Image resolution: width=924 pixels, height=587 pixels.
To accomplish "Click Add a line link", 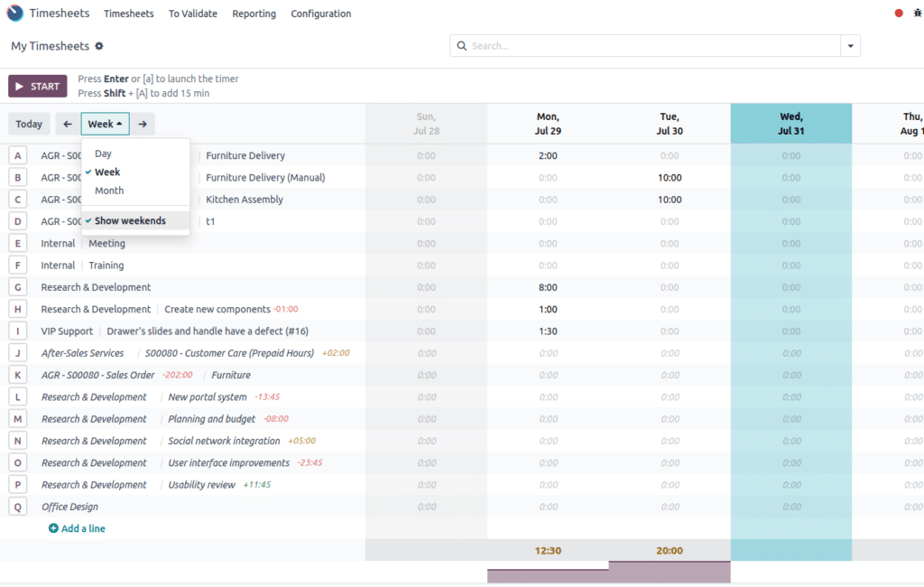I will pos(77,528).
